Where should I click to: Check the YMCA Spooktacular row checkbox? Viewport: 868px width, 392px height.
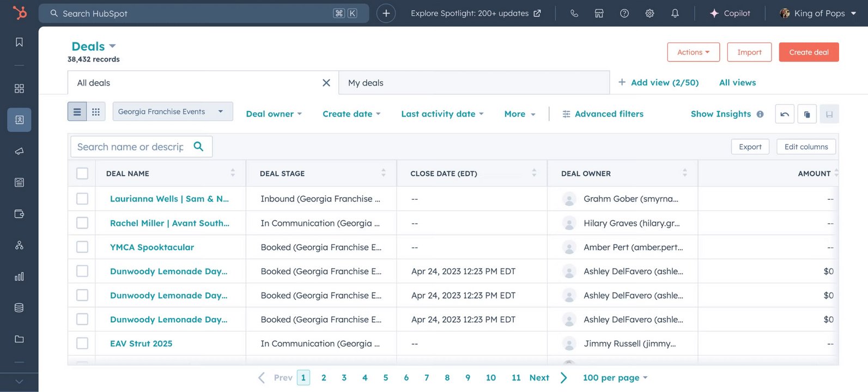coord(82,247)
